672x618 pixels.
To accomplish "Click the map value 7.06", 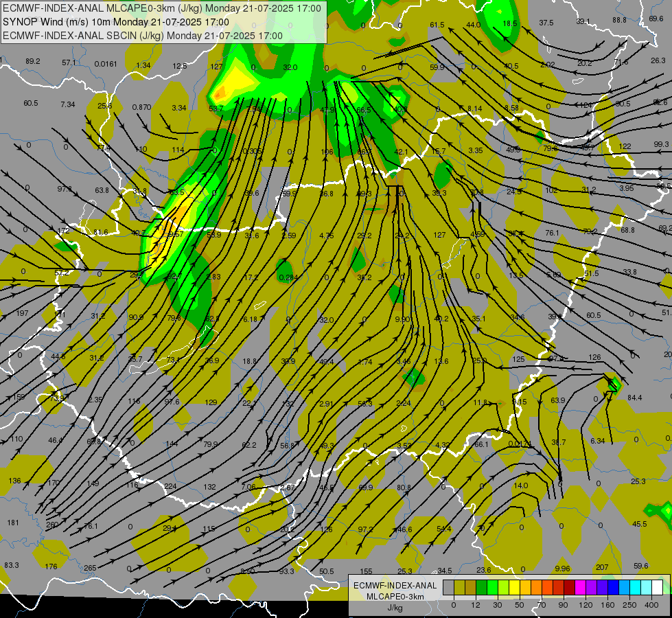I will pos(248,487).
